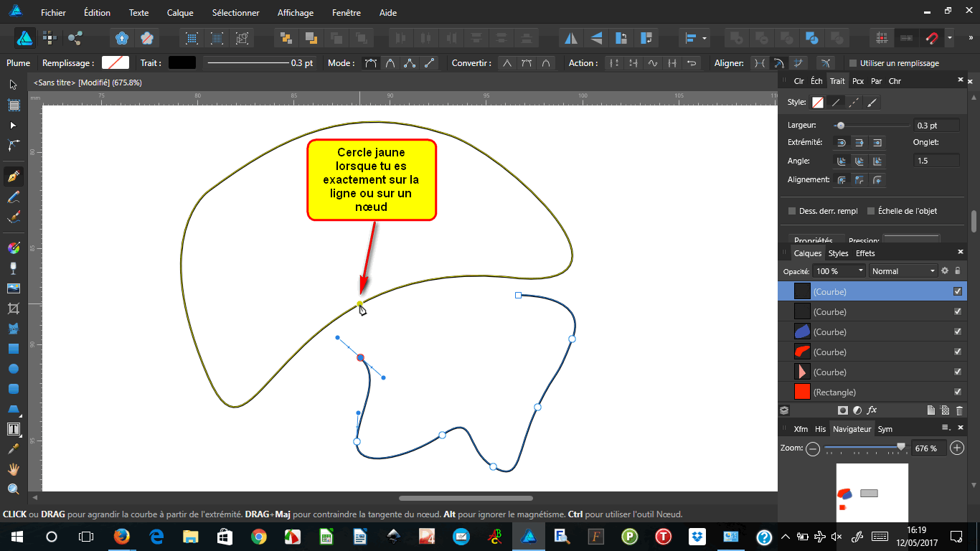
Task: Open the Windows Start menu
Action: tap(16, 536)
